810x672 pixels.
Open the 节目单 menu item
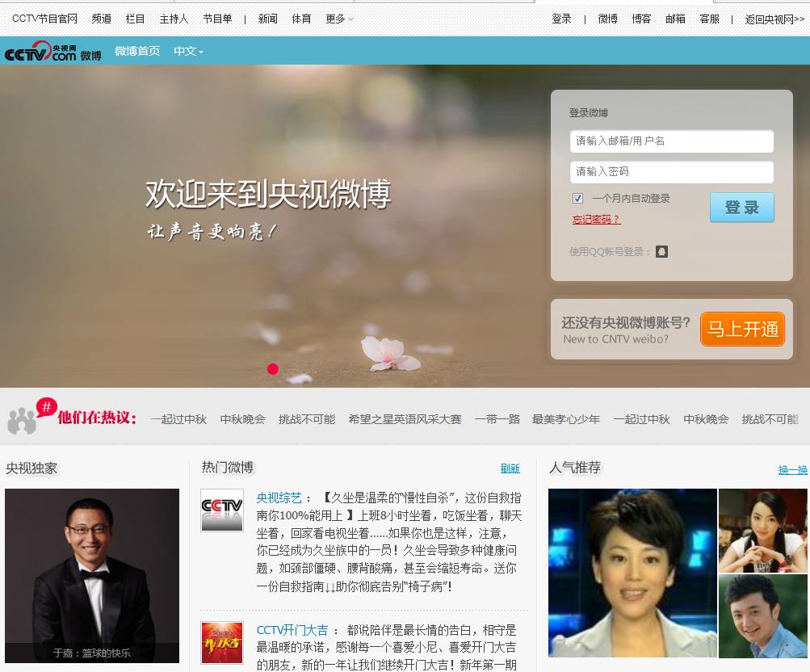[x=217, y=19]
